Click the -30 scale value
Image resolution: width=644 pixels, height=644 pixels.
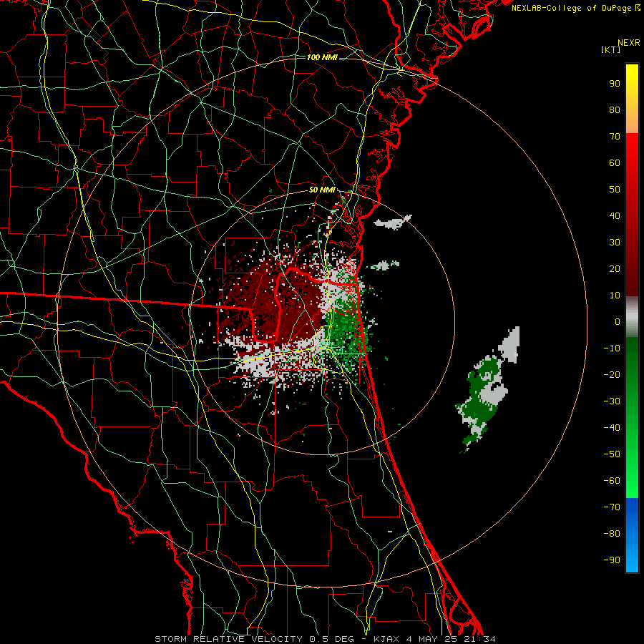click(x=612, y=401)
